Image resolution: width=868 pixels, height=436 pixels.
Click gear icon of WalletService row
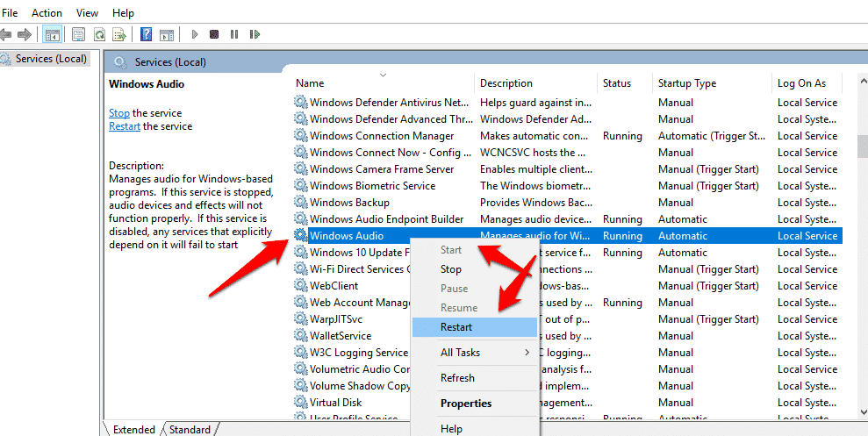tap(300, 336)
